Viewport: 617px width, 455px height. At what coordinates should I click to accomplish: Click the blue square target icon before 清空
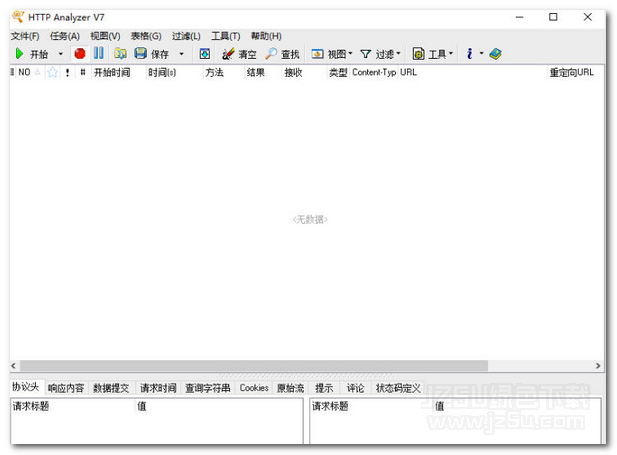tap(205, 54)
